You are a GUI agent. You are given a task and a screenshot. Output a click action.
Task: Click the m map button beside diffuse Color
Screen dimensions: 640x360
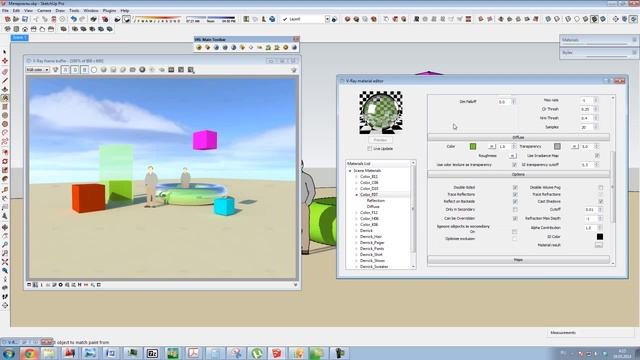point(492,146)
